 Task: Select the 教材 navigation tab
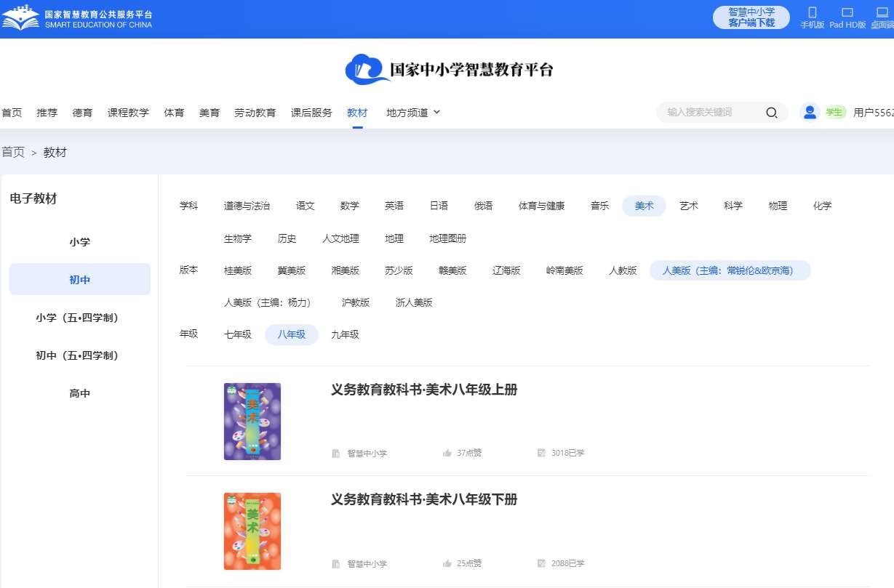[x=357, y=113]
